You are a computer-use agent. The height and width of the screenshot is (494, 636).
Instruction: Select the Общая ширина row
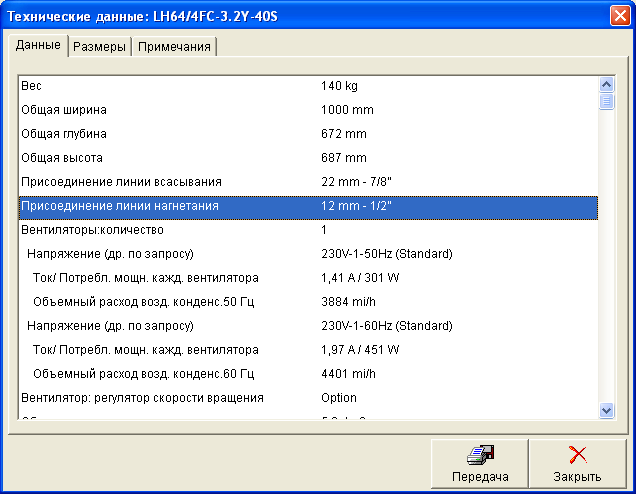308,110
